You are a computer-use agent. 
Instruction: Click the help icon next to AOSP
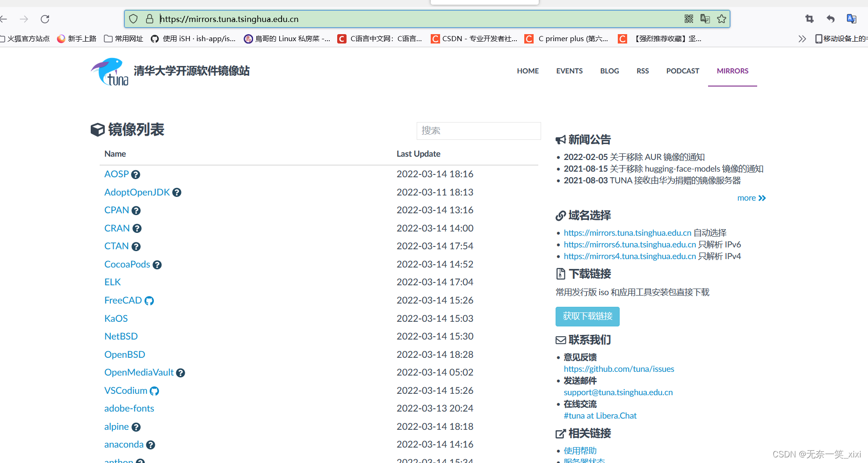tap(136, 174)
